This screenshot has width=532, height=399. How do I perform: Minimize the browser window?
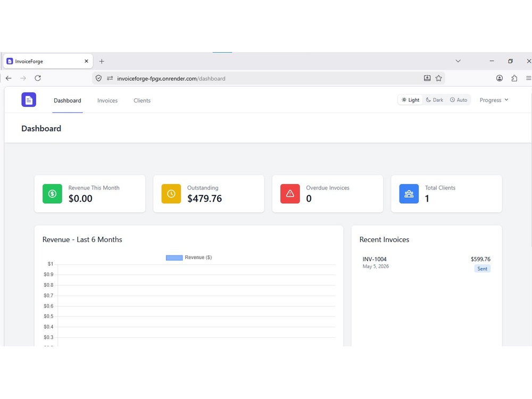point(492,61)
